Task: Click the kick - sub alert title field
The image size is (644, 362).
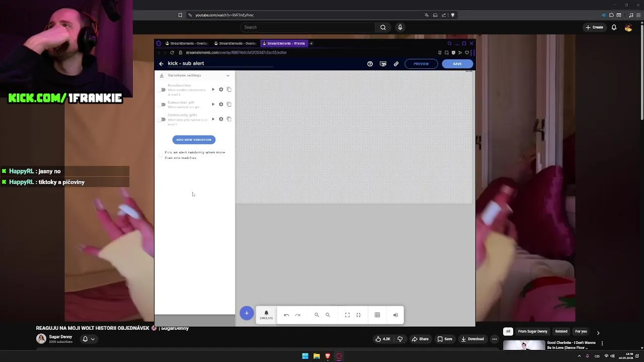Action: click(x=220, y=64)
